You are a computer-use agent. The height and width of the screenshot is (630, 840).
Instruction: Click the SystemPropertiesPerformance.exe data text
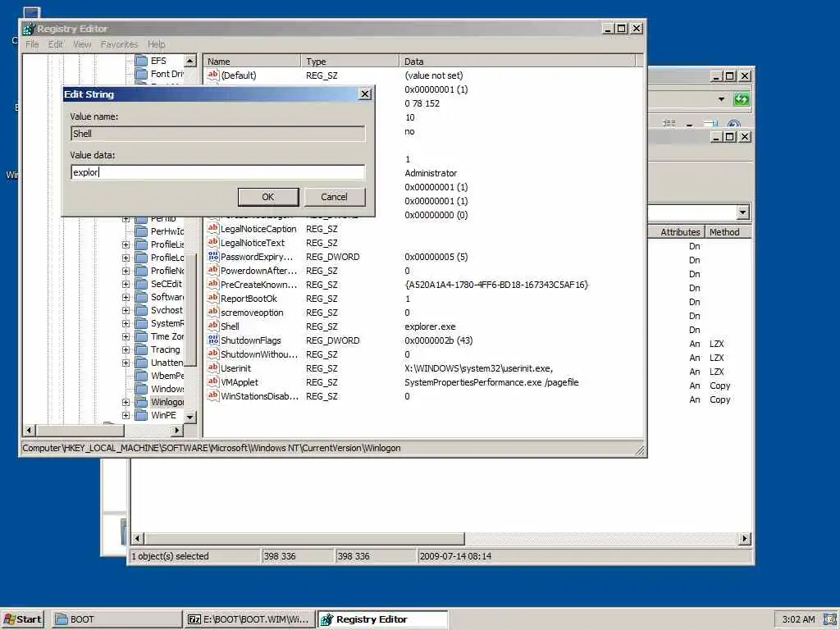(491, 382)
